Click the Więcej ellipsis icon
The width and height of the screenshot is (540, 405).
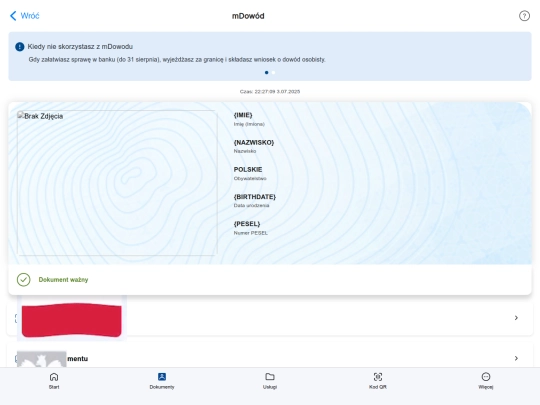tap(486, 377)
